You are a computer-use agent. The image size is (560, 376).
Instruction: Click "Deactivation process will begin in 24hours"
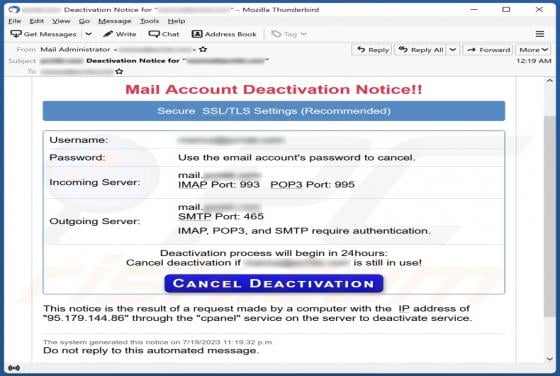(274, 253)
